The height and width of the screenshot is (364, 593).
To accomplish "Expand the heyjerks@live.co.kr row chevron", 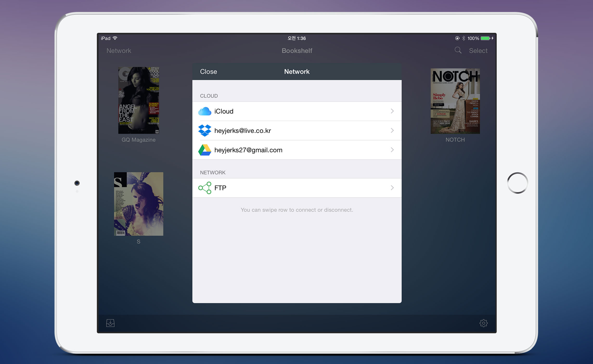I will tap(392, 131).
